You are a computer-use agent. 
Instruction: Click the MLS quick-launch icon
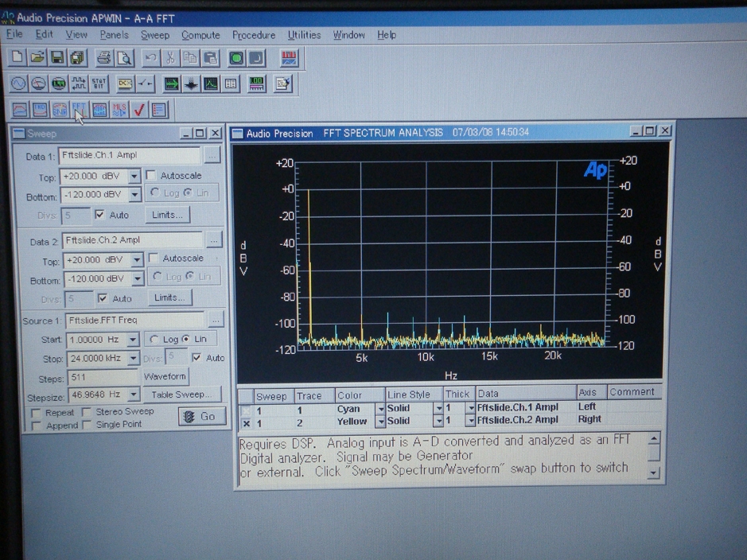point(119,110)
